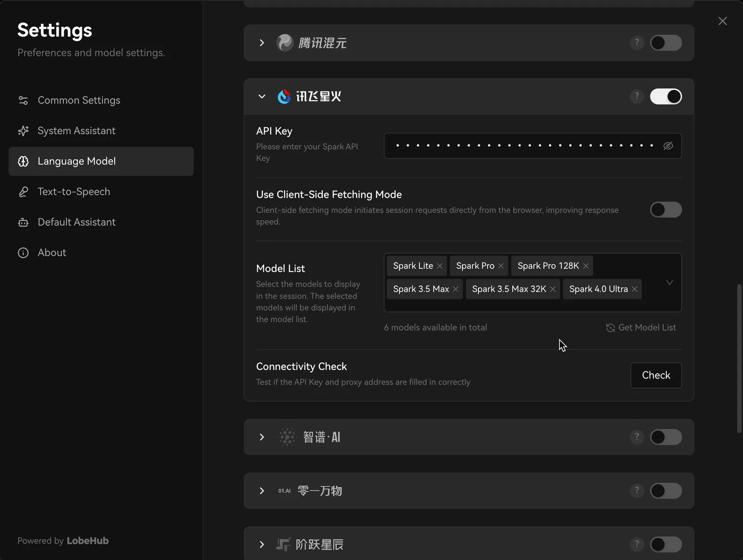Viewport: 743px width, 560px height.
Task: Enable the 零一万物 provider switch
Action: [x=666, y=491]
